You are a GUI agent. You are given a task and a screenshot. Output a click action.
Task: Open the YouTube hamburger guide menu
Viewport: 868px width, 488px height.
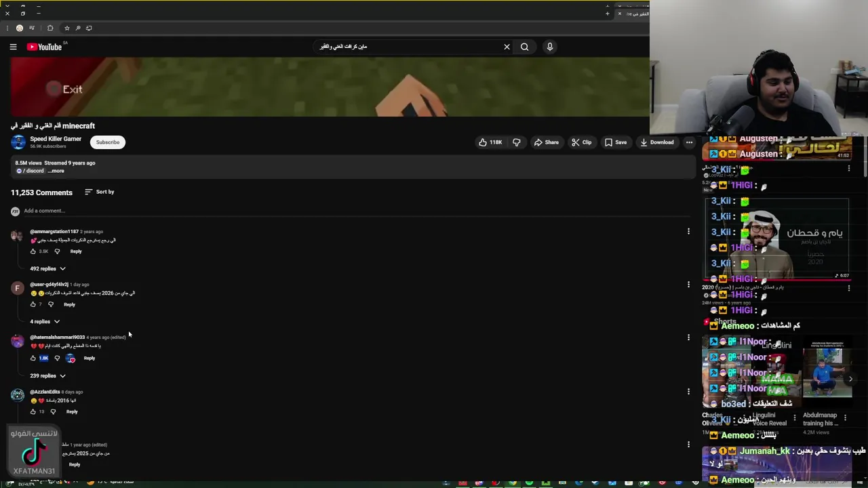(13, 47)
